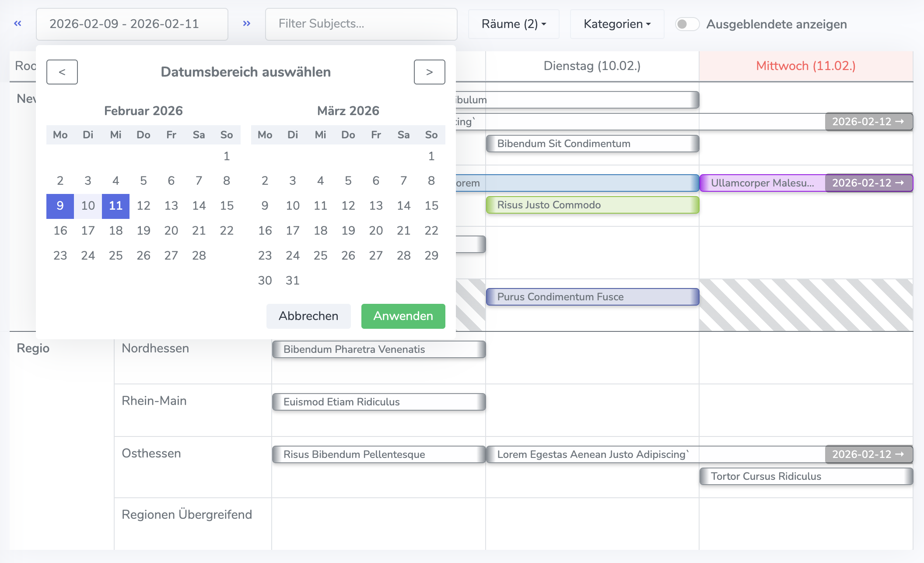Open Bibendum Pharetra Venenatis event
Image resolution: width=924 pixels, height=563 pixels.
[x=379, y=349]
